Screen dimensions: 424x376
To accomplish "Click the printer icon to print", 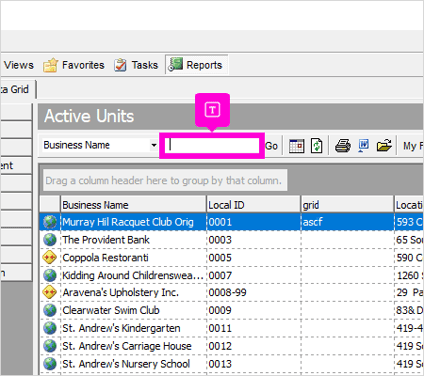I will click(343, 146).
